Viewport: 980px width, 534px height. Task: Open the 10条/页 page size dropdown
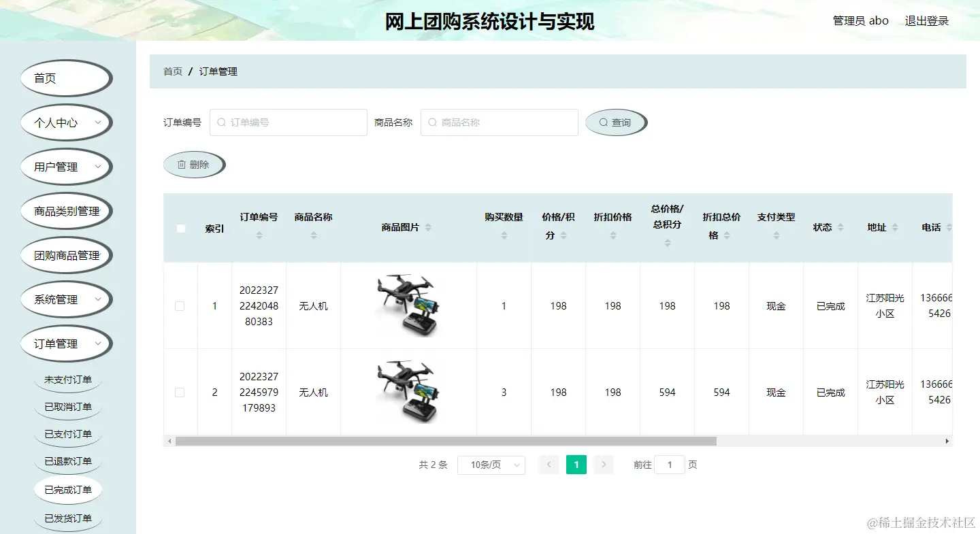(x=491, y=465)
